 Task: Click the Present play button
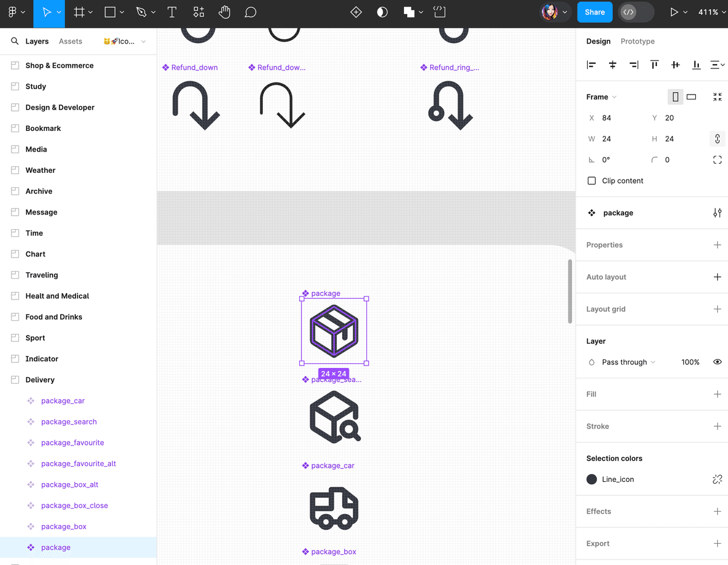click(x=673, y=12)
